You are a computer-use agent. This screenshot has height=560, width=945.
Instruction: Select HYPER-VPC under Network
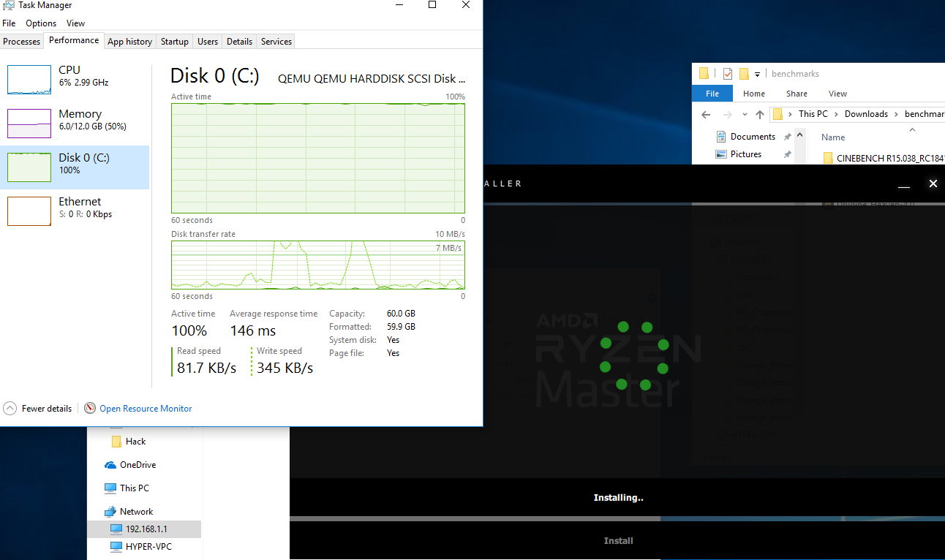(x=141, y=547)
